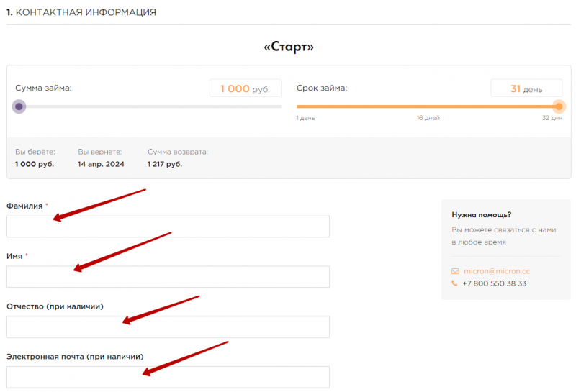Click into the Электронная почта input field
Image resolution: width=576 pixels, height=392 pixels.
point(168,377)
